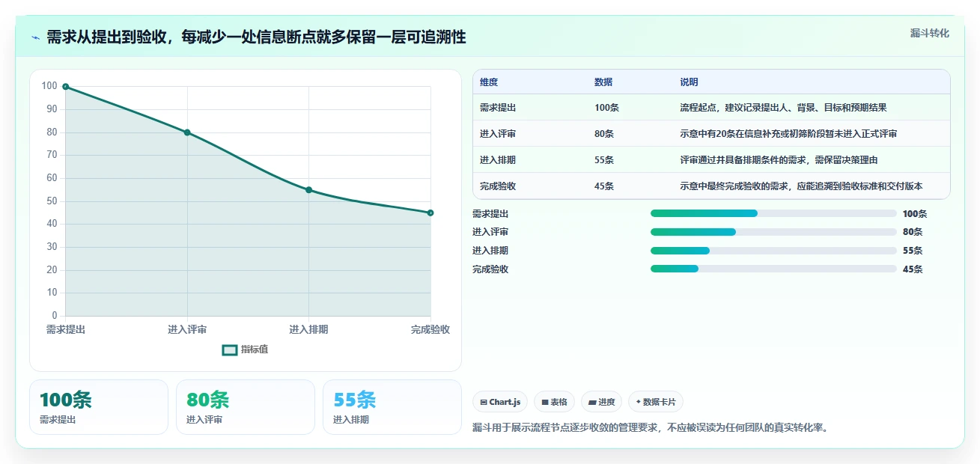The height and width of the screenshot is (464, 980).
Task: Open the 80条 进入评审 data card
Action: pyautogui.click(x=246, y=407)
